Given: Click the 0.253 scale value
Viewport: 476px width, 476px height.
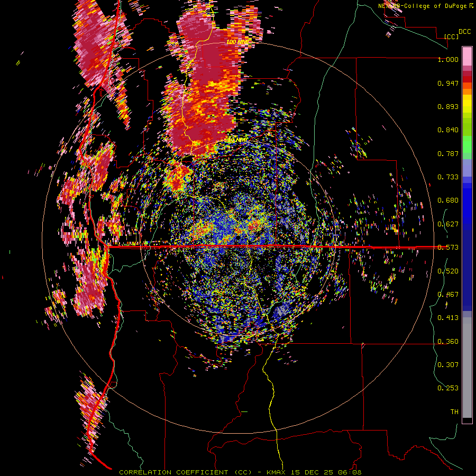Looking at the screenshot, I should click(448, 388).
